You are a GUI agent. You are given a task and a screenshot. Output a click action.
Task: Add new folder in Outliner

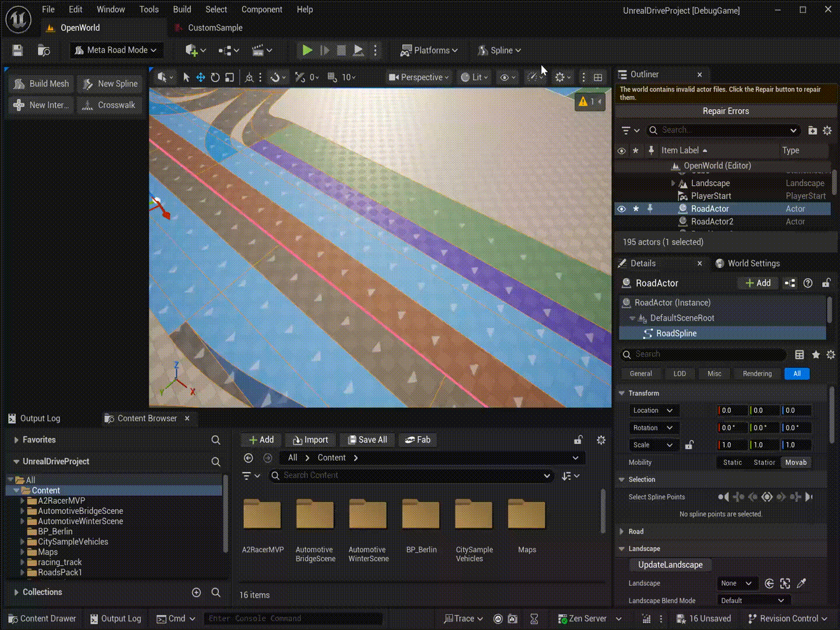tap(813, 130)
